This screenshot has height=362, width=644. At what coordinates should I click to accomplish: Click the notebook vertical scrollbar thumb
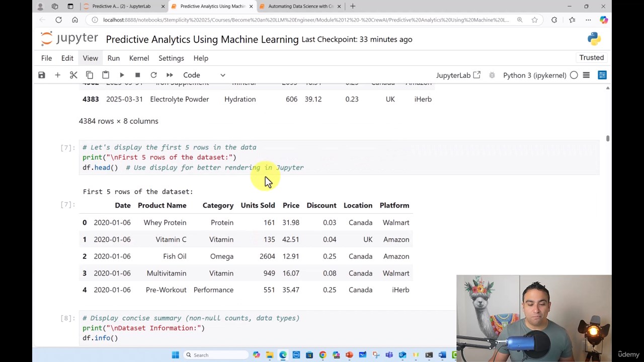(608, 138)
